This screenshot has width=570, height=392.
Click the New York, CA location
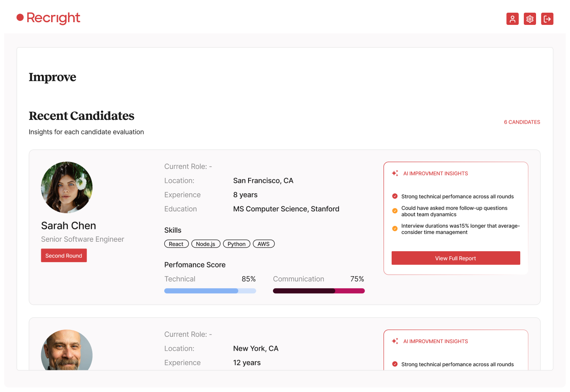click(x=256, y=349)
